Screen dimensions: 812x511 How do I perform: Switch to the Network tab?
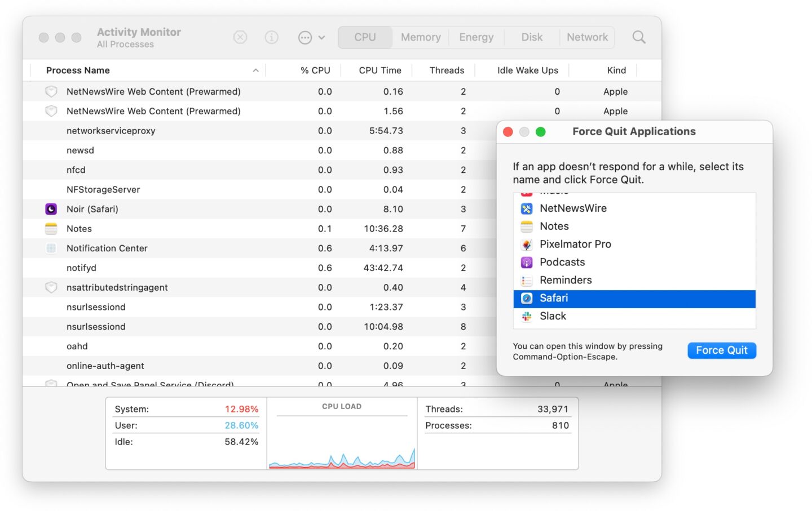587,37
